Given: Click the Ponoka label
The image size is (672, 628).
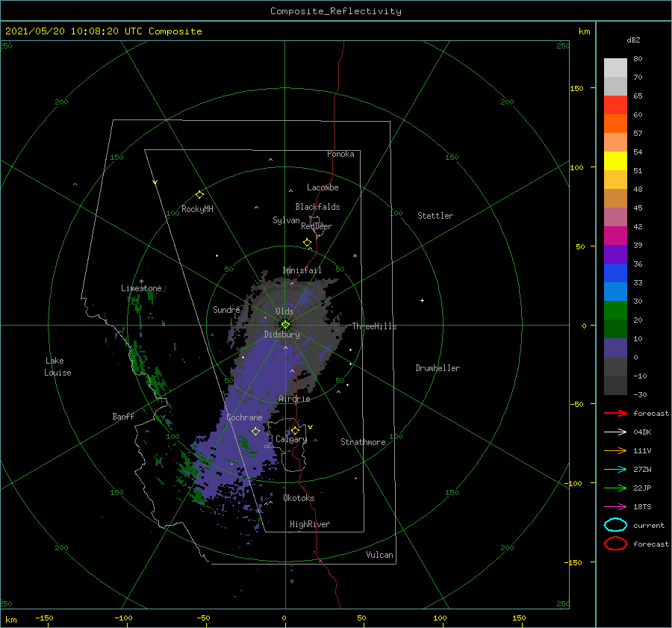Looking at the screenshot, I should click(340, 154).
